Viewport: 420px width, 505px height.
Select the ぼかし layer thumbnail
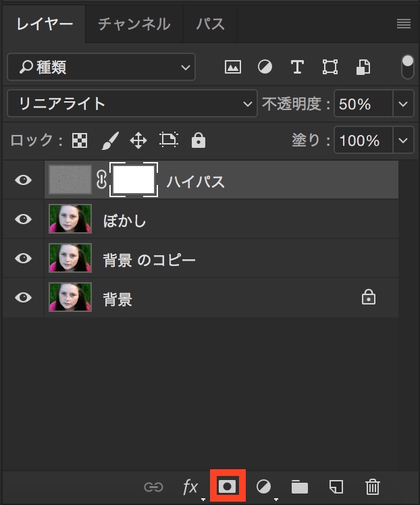[x=70, y=219]
